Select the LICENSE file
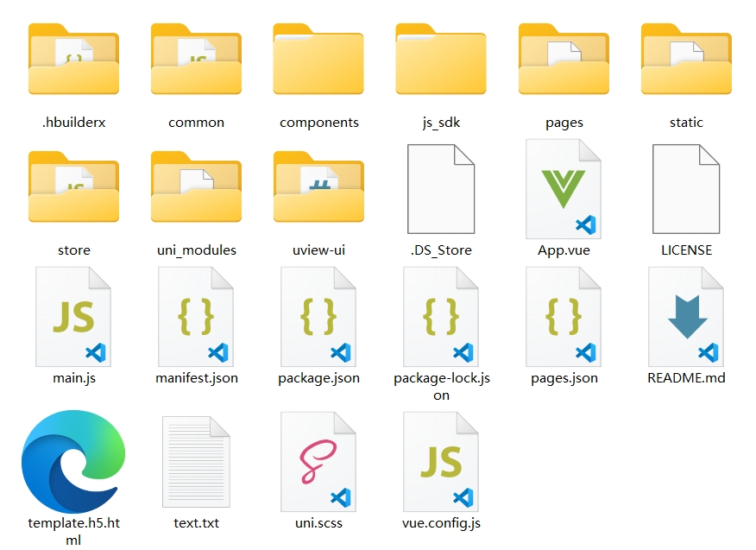Image resolution: width=756 pixels, height=550 pixels. pos(686,188)
